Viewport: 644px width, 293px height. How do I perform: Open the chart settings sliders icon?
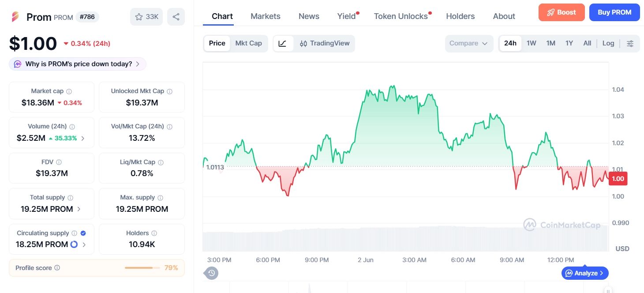pos(630,43)
